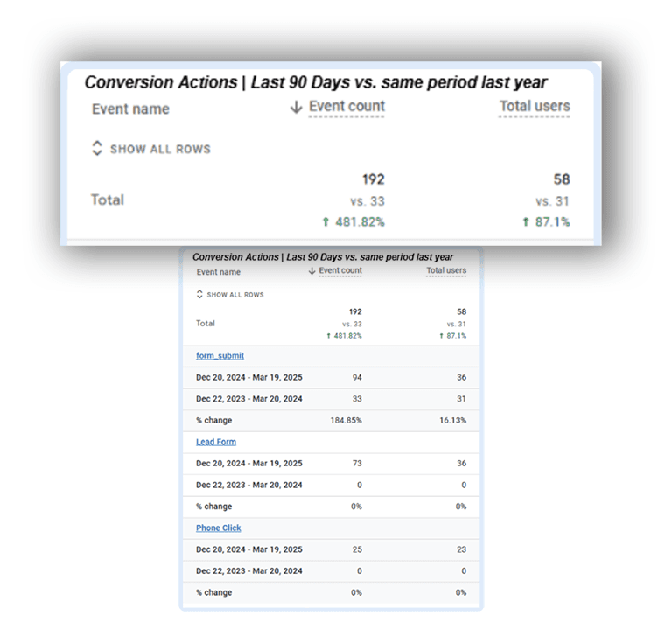The width and height of the screenshot is (665, 644).
Task: Select Lead Form event count 73 cell
Action: point(357,463)
